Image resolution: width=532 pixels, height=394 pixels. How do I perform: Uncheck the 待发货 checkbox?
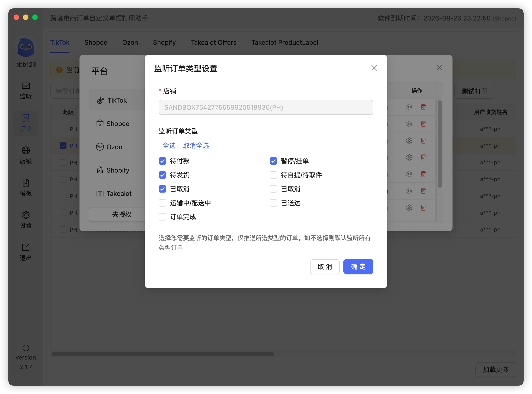click(x=162, y=175)
